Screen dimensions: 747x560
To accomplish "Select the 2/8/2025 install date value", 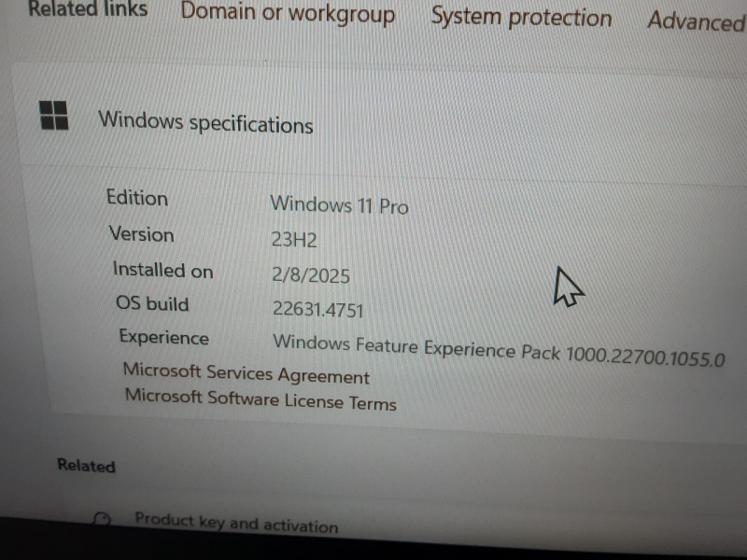I will (311, 275).
